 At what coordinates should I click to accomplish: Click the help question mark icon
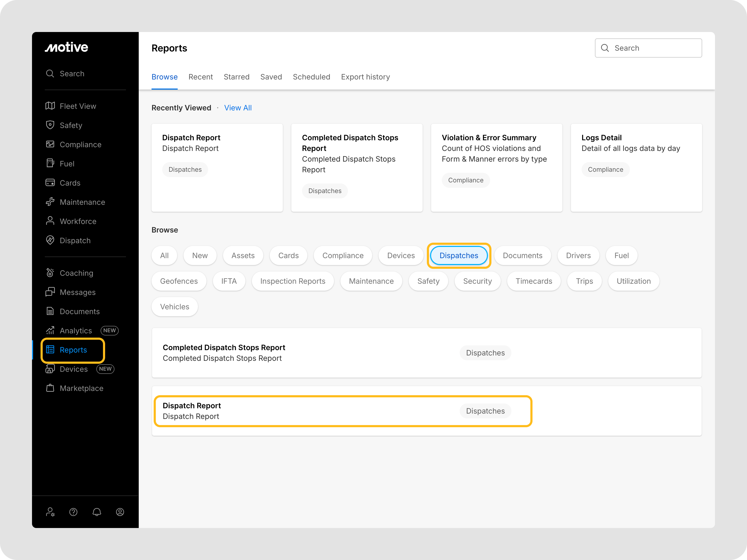click(x=73, y=512)
